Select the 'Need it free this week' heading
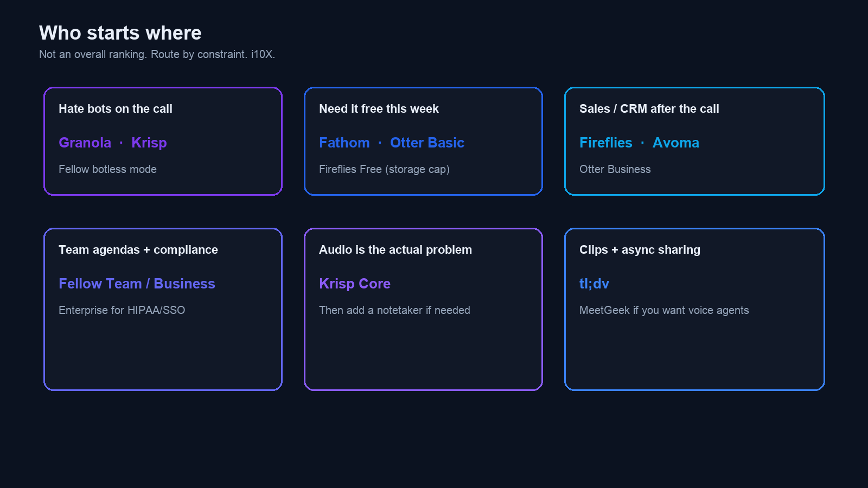Viewport: 868px width, 488px height. point(379,108)
